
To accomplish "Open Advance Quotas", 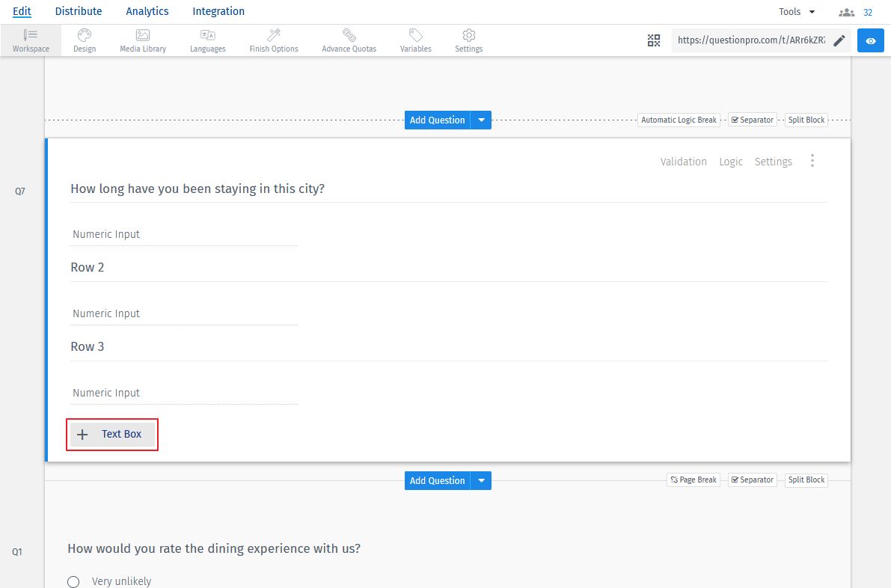I will tap(349, 40).
